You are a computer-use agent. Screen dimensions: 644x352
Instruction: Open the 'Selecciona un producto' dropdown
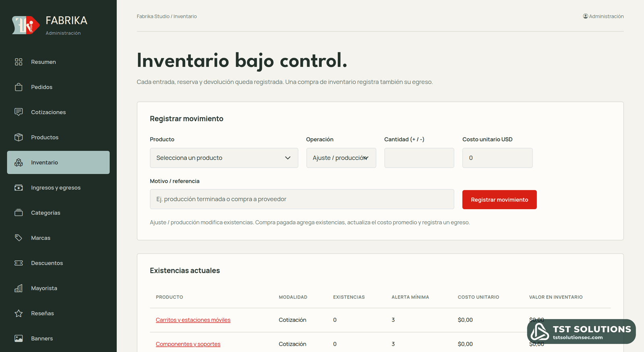pyautogui.click(x=224, y=158)
